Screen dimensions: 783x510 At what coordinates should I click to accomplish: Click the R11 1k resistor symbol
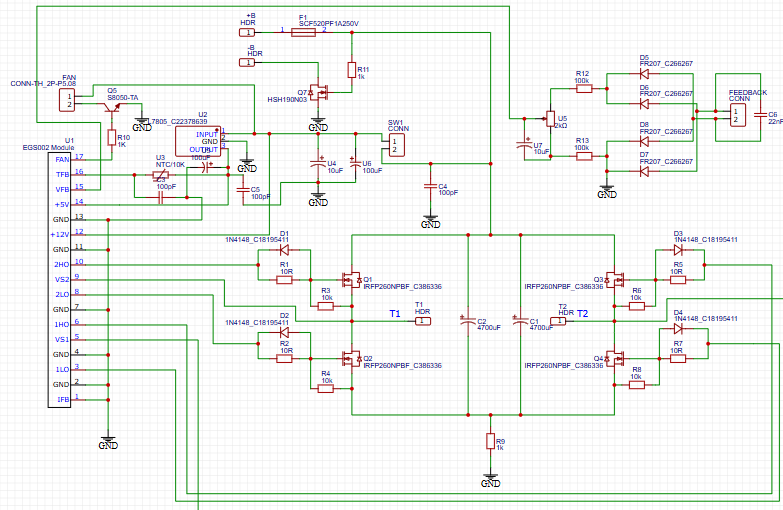coord(352,70)
